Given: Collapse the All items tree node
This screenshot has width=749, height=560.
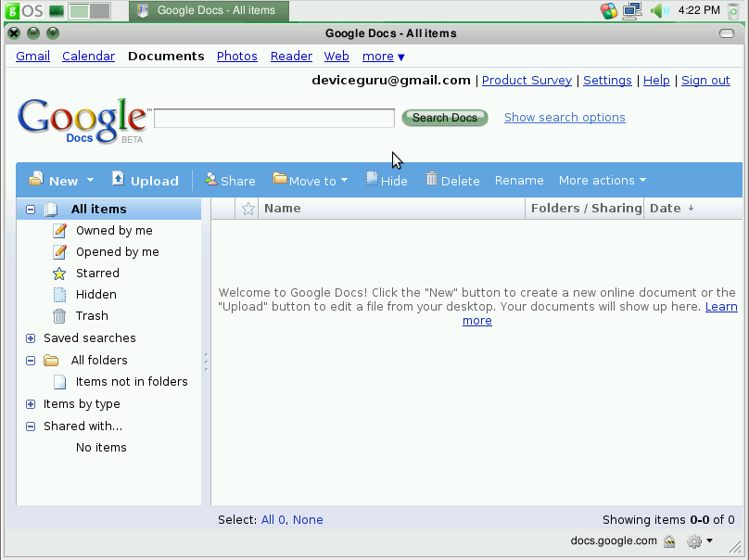Looking at the screenshot, I should [31, 210].
